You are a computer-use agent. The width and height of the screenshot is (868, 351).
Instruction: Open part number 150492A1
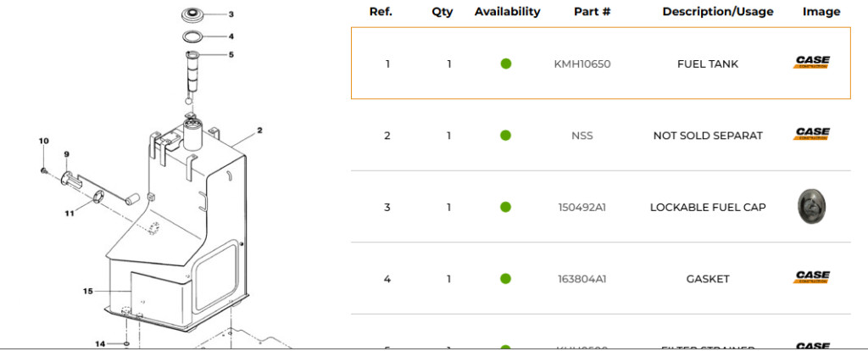pyautogui.click(x=581, y=207)
